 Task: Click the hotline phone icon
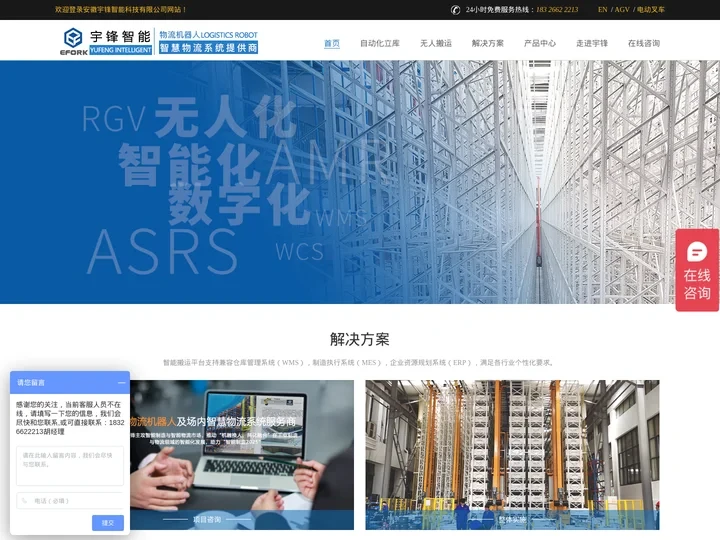[455, 10]
